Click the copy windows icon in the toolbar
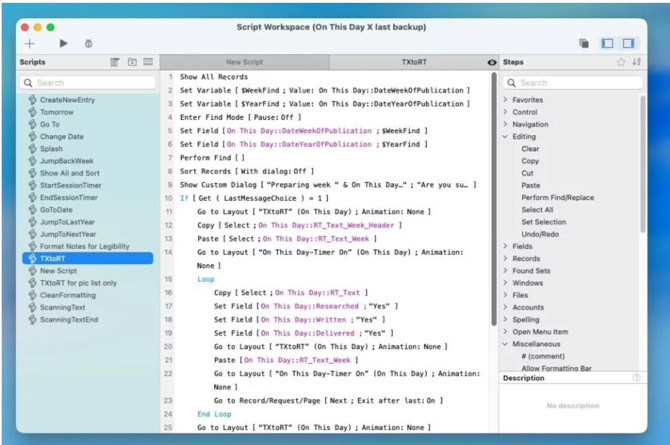This screenshot has width=670, height=445. 583,44
